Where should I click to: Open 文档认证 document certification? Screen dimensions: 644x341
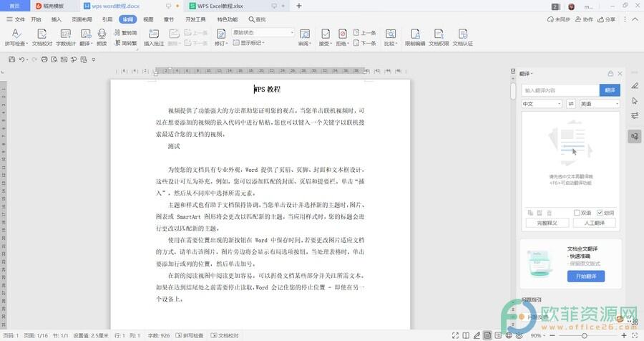click(x=463, y=37)
